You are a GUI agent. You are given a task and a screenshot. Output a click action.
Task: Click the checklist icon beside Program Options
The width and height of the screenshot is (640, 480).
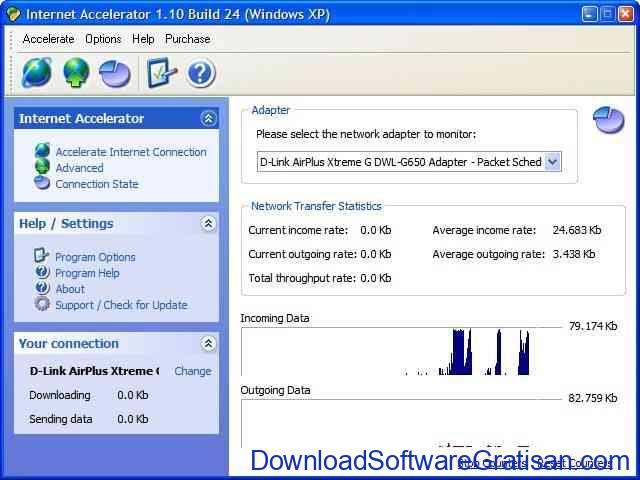point(42,256)
